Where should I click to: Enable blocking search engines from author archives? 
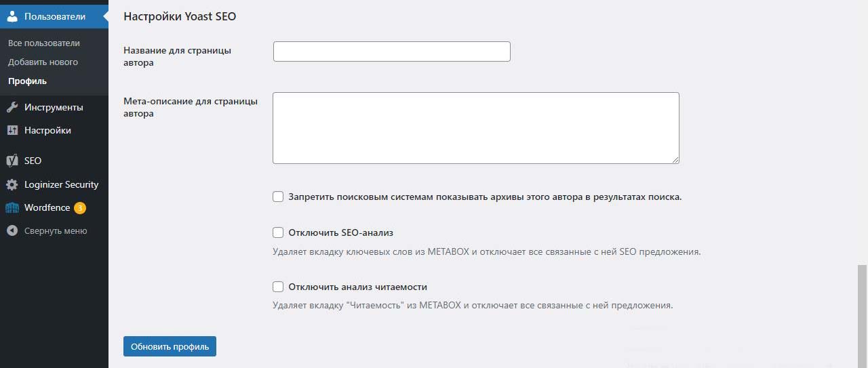[x=278, y=197]
